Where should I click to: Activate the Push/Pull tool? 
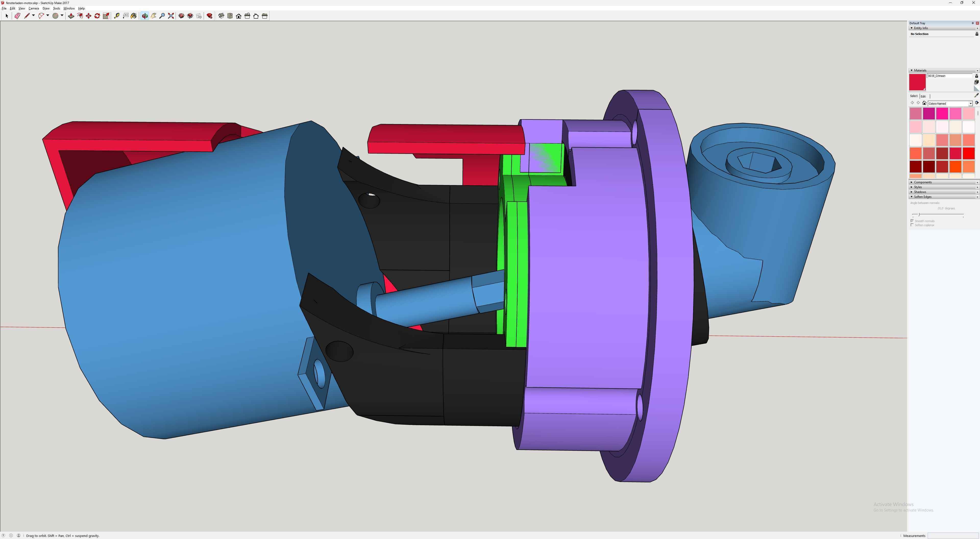click(71, 16)
